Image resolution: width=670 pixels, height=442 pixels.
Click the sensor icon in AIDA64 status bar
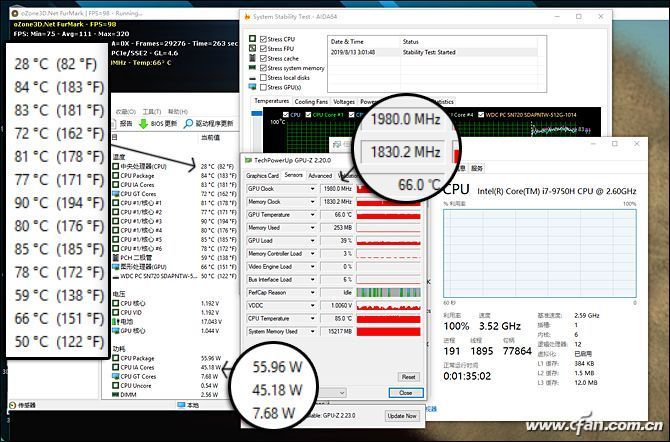[x=13, y=405]
